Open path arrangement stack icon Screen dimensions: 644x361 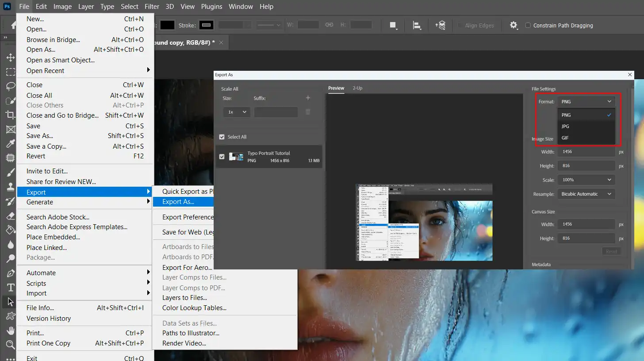tap(441, 25)
